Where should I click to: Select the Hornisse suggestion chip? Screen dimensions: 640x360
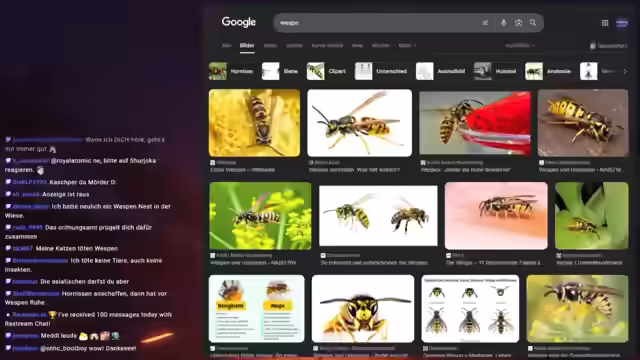(x=232, y=71)
